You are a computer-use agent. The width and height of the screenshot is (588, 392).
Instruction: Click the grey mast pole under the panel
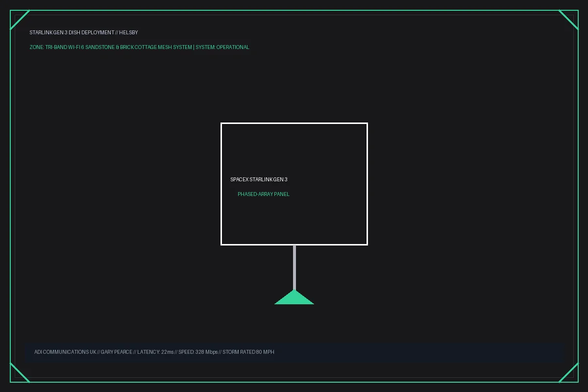(294, 268)
